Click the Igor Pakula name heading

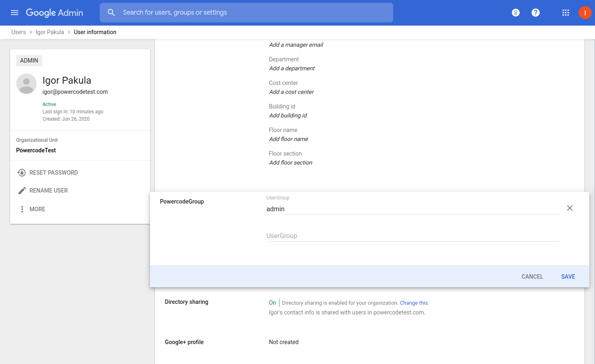pos(67,80)
